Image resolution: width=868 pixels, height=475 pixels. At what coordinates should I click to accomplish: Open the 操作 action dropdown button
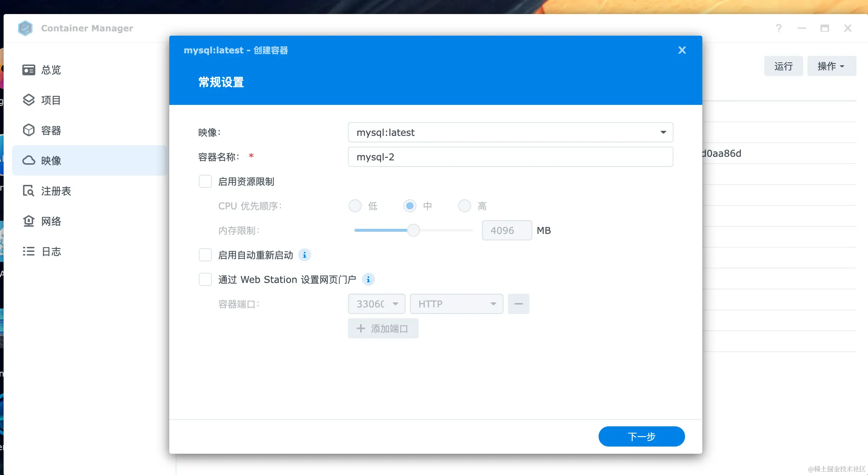point(831,66)
